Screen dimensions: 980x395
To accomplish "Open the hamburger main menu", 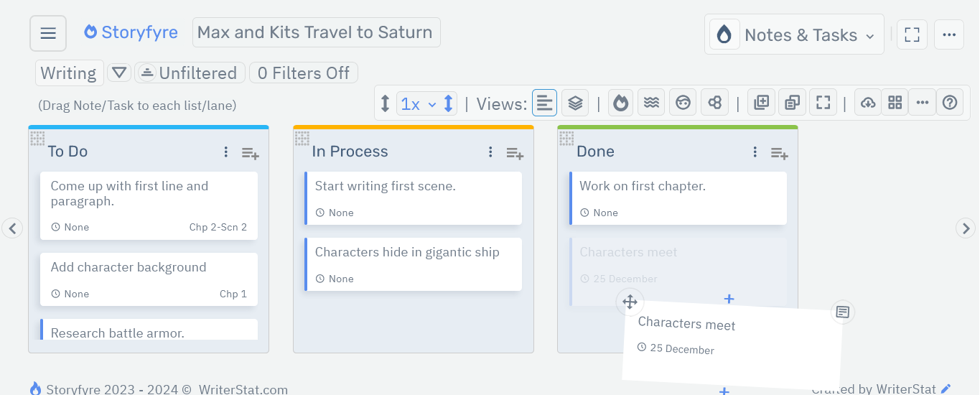I will click(48, 33).
